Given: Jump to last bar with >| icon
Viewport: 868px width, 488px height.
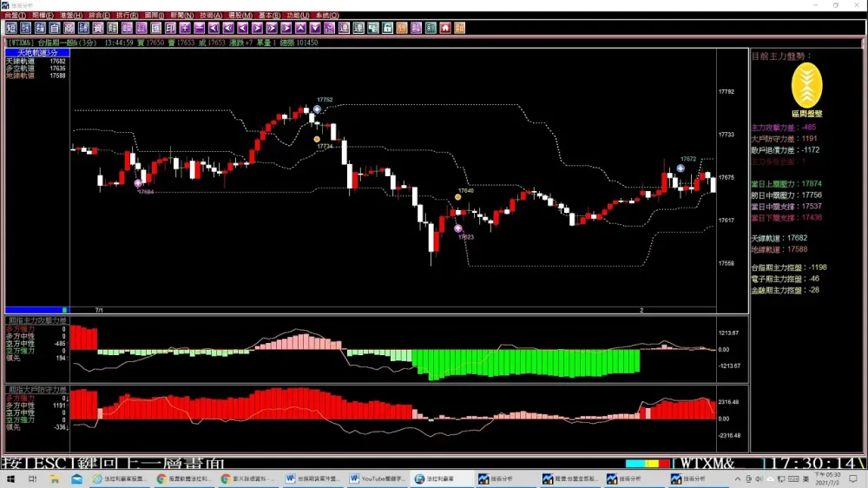Looking at the screenshot, I should pyautogui.click(x=286, y=28).
